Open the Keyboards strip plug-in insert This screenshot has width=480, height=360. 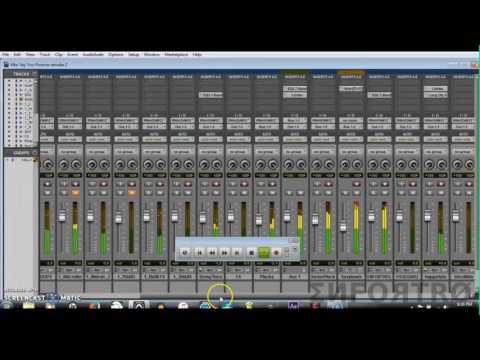[x=351, y=89]
